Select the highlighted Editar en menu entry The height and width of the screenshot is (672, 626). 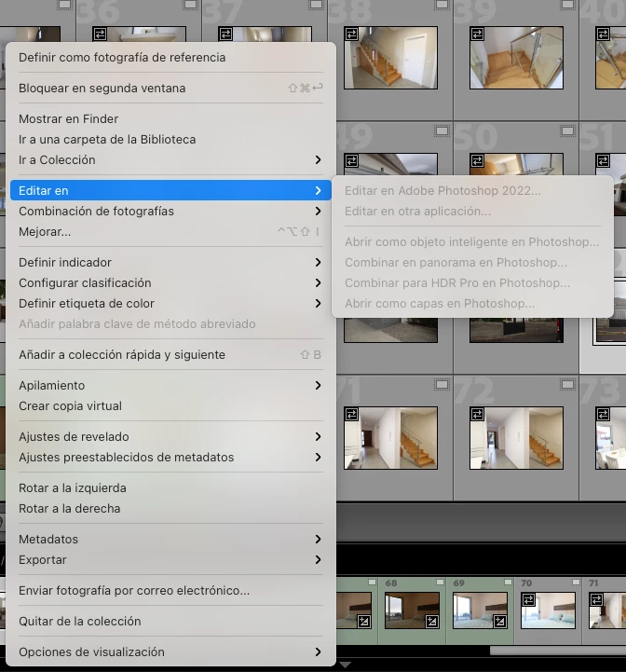point(170,191)
